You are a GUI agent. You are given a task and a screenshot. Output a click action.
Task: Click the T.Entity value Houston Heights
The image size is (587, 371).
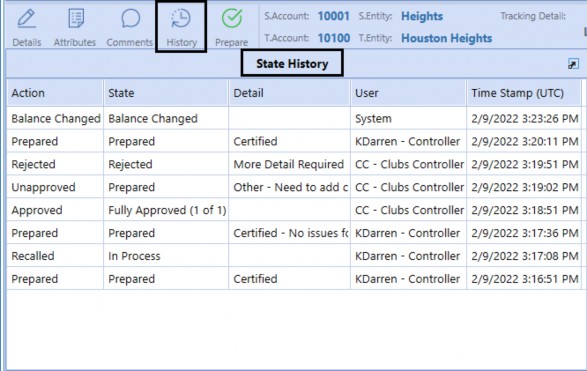(x=447, y=38)
